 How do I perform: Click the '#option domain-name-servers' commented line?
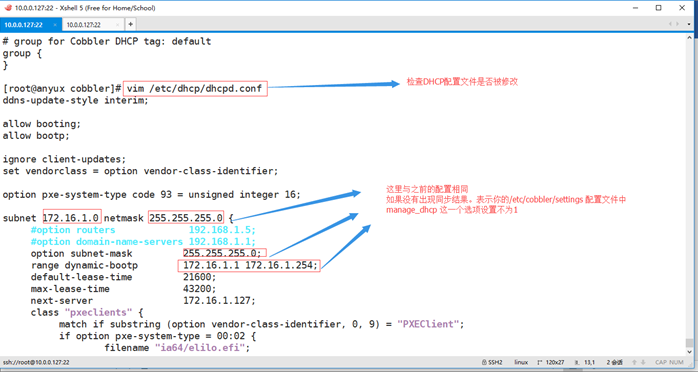107,242
